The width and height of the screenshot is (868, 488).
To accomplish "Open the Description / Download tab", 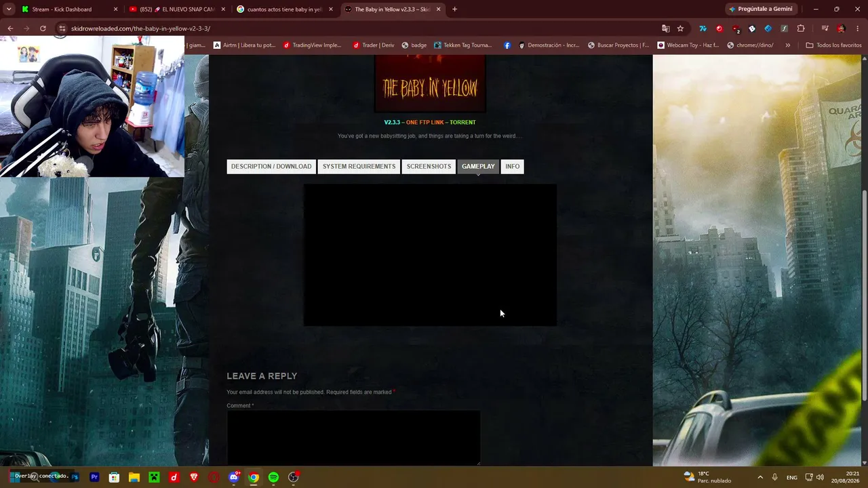I will pos(271,167).
